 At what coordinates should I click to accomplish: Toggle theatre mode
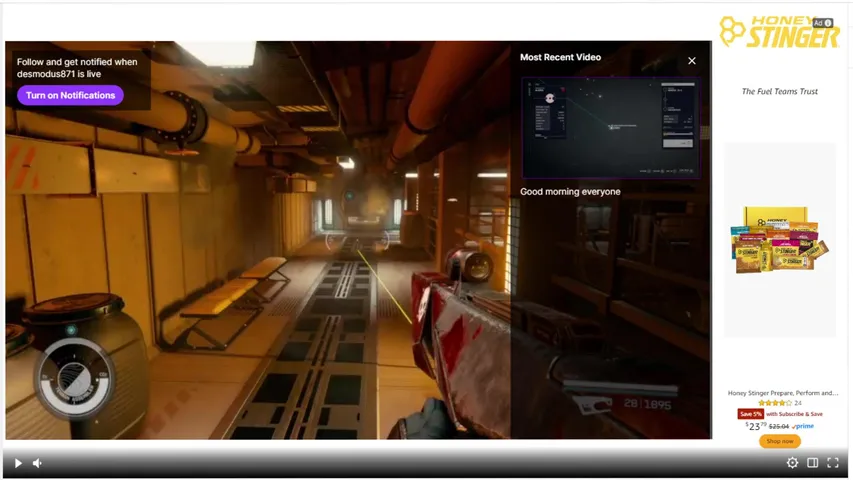(x=812, y=463)
